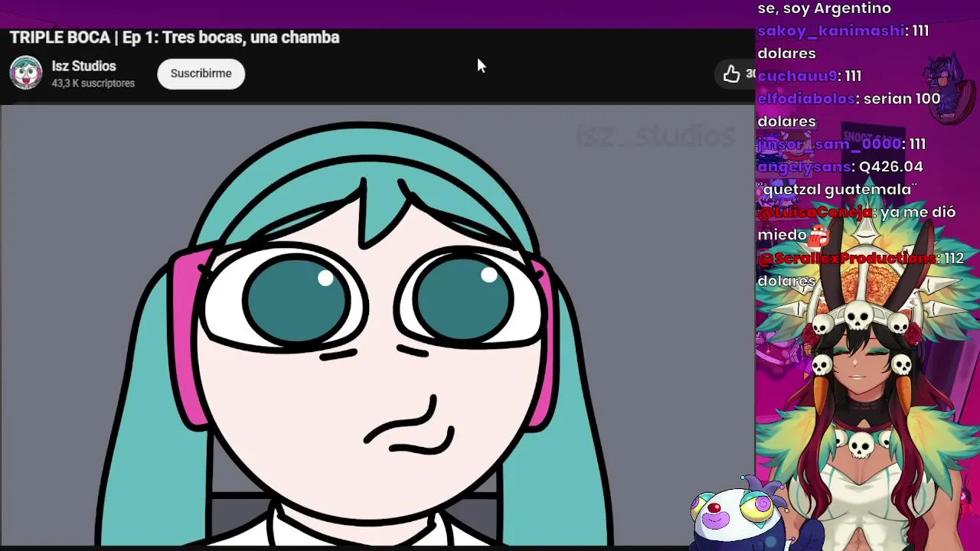Click chat username elfodiabolos
This screenshot has width=980, height=551.
click(806, 99)
